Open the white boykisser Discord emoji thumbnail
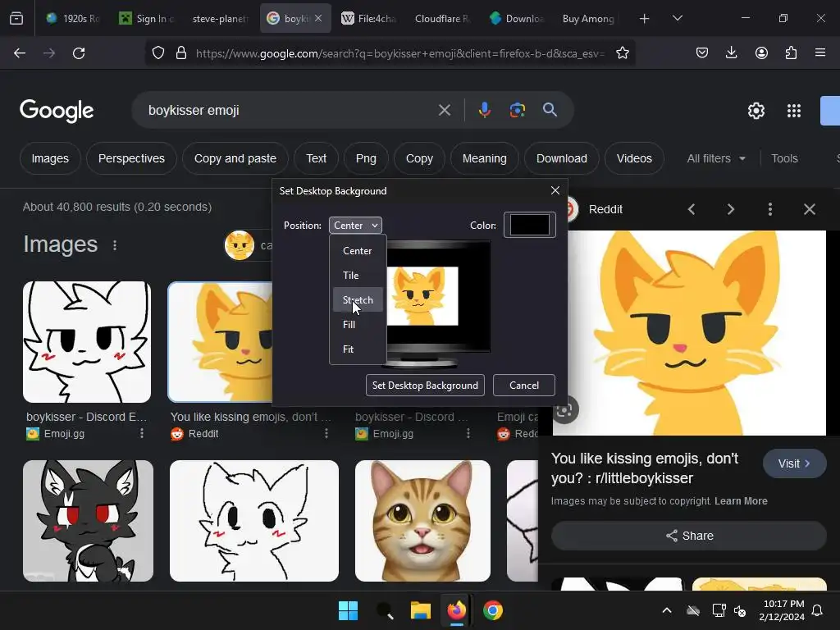The height and width of the screenshot is (630, 840). point(87,342)
